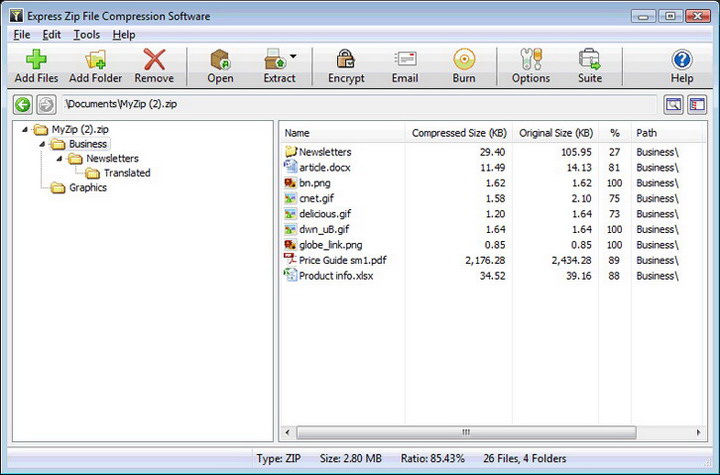720x475 pixels.
Task: Open the Edit menu
Action: coord(51,35)
